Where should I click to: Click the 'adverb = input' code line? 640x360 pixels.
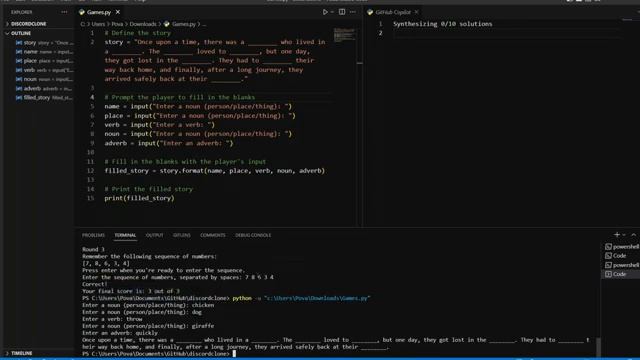coord(169,143)
